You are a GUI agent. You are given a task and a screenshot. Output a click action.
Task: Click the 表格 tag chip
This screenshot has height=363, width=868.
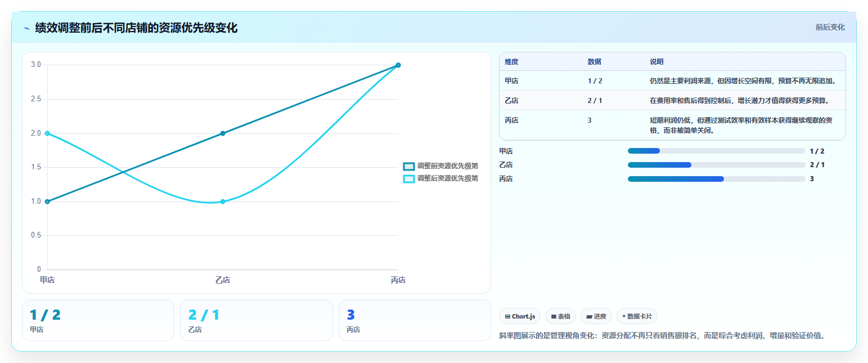click(x=560, y=316)
